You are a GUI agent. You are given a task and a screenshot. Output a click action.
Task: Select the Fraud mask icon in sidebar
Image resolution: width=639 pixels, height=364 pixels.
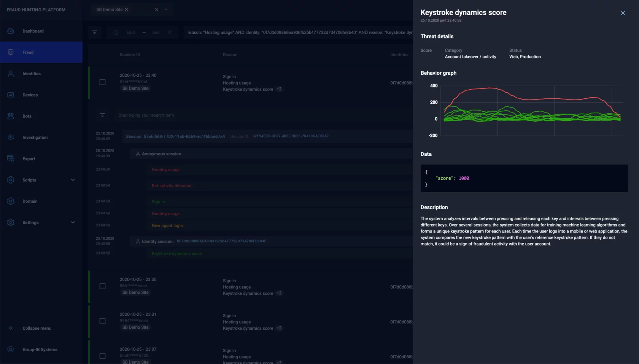pyautogui.click(x=10, y=52)
